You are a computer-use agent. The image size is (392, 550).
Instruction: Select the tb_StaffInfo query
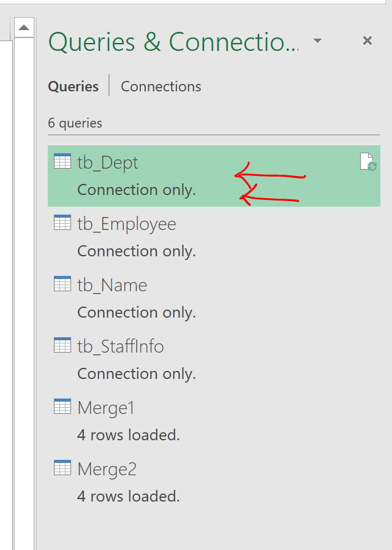121,346
